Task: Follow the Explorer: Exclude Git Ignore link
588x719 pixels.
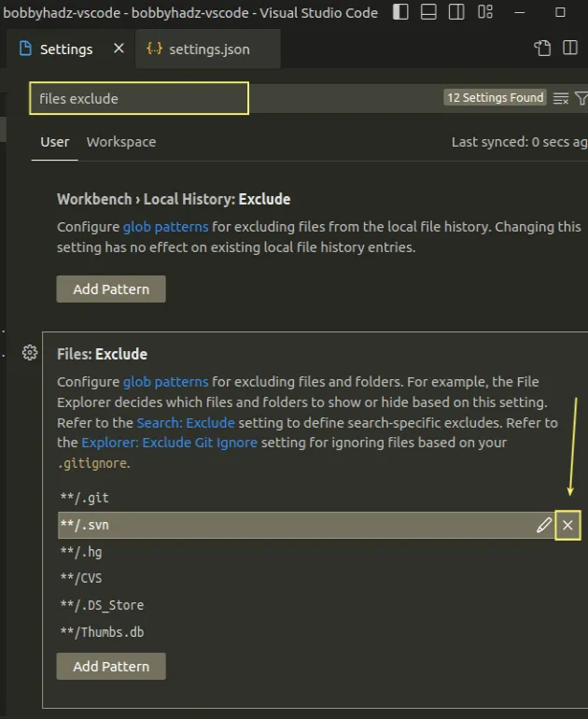Action: pyautogui.click(x=169, y=443)
